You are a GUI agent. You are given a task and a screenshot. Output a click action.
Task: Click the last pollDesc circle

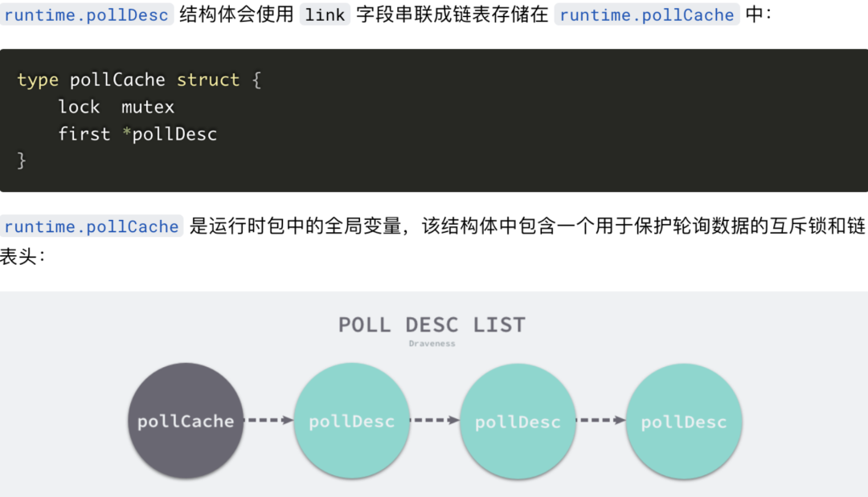tap(684, 421)
